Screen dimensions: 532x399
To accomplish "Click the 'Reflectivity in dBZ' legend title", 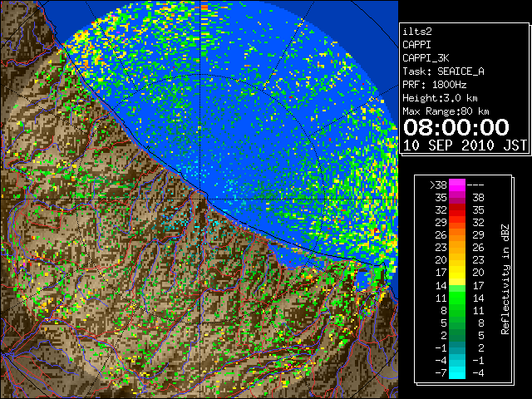I will click(x=505, y=279).
